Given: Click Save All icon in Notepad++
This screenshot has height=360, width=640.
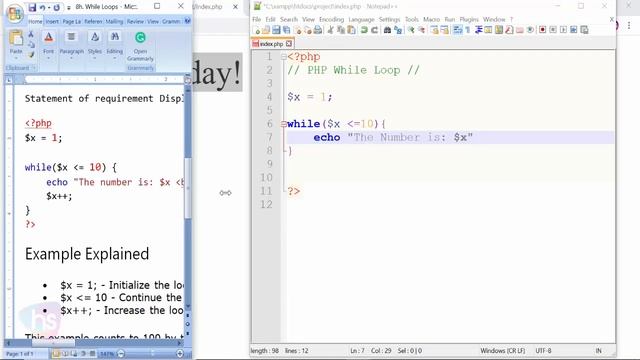Looking at the screenshot, I should [x=287, y=30].
